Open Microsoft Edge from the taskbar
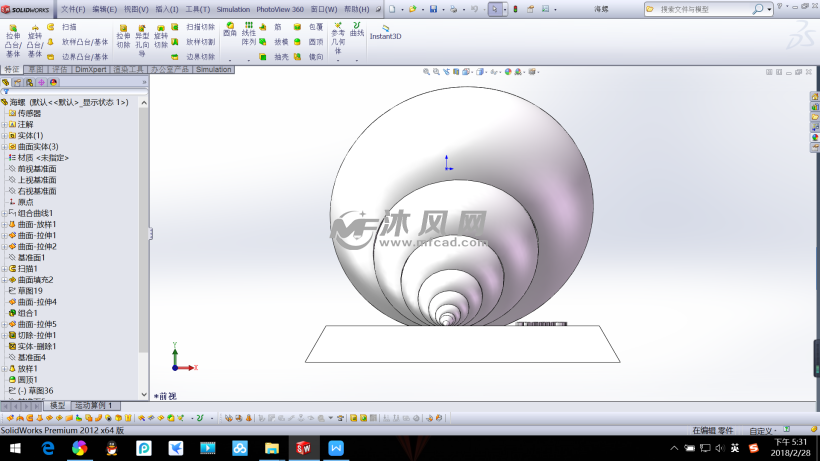The height and width of the screenshot is (461, 820). click(x=48, y=448)
